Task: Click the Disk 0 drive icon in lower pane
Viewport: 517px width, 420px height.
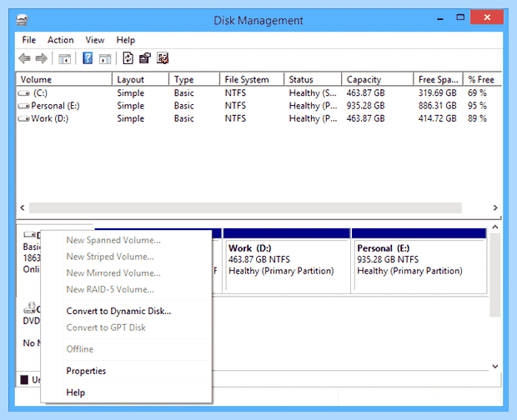Action: tap(29, 234)
